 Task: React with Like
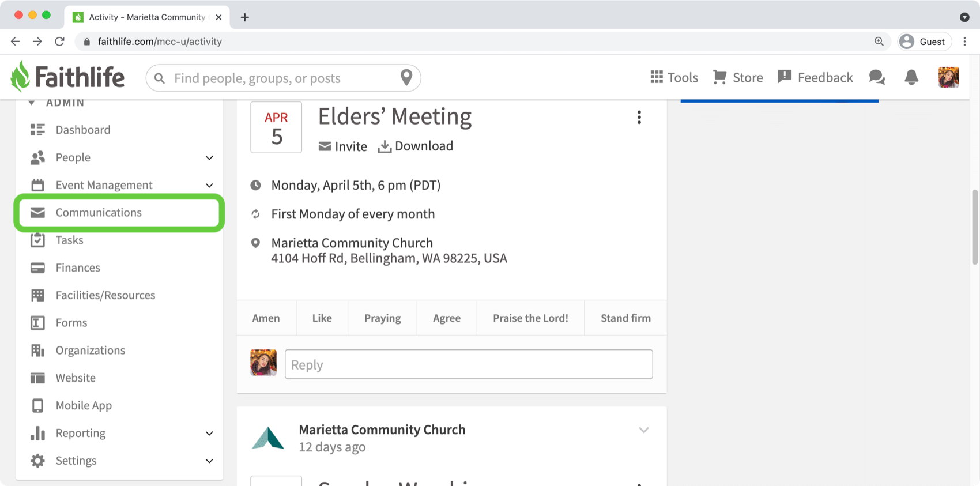click(322, 318)
